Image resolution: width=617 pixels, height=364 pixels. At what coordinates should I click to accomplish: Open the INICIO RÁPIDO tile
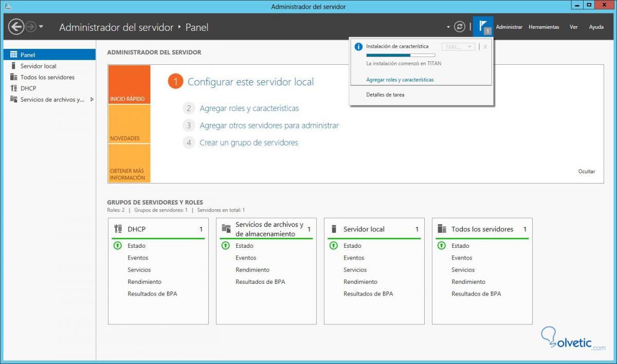tap(129, 85)
